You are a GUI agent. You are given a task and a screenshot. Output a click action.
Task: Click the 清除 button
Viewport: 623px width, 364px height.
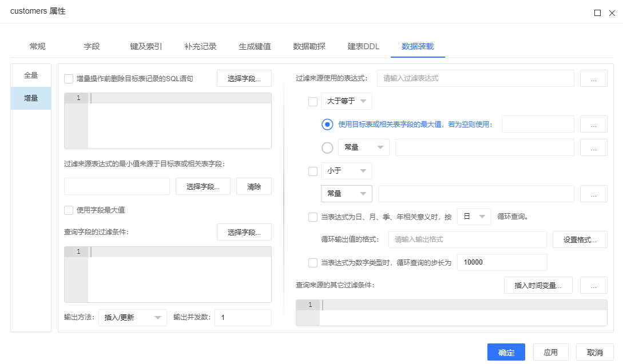click(x=254, y=186)
